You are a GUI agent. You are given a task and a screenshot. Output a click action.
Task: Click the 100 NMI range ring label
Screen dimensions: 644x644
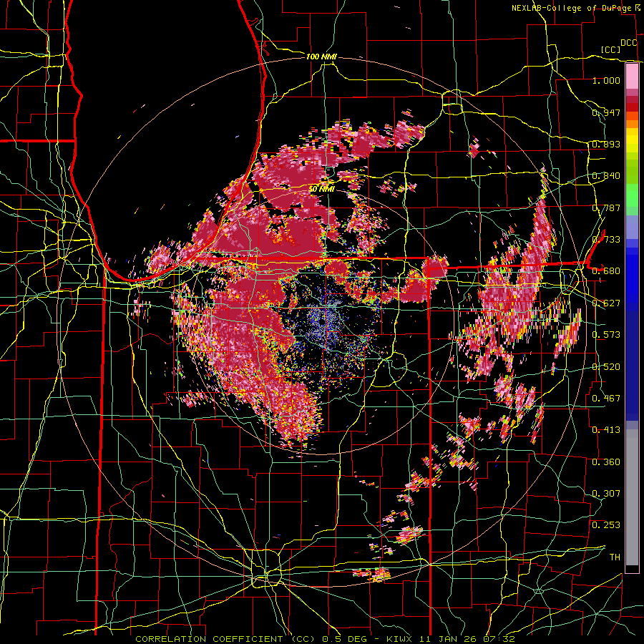(321, 57)
